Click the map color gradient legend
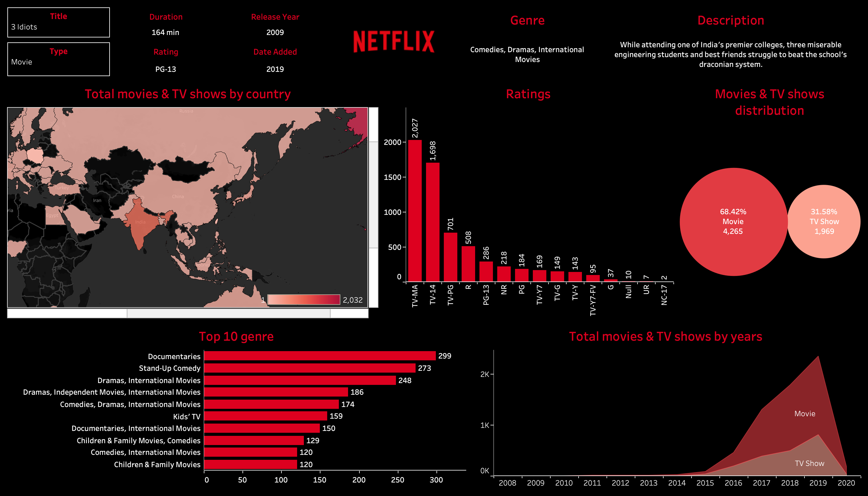The width and height of the screenshot is (868, 496). click(304, 300)
